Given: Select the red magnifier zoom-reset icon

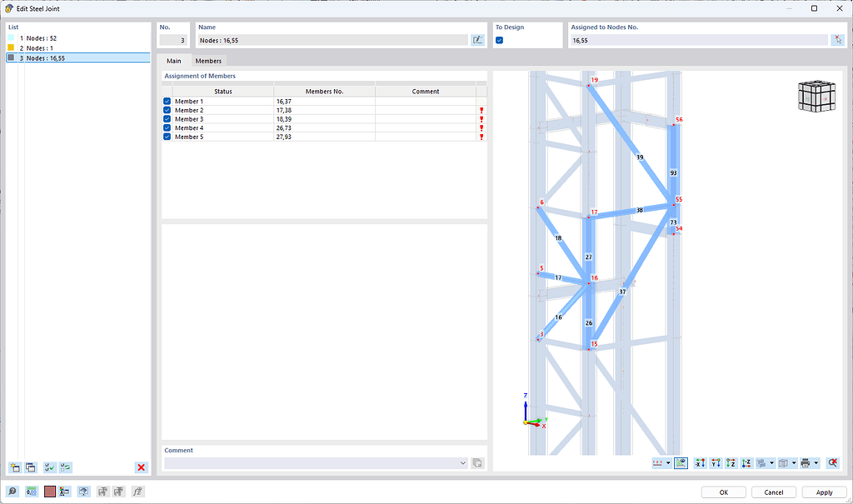Looking at the screenshot, I should 832,462.
